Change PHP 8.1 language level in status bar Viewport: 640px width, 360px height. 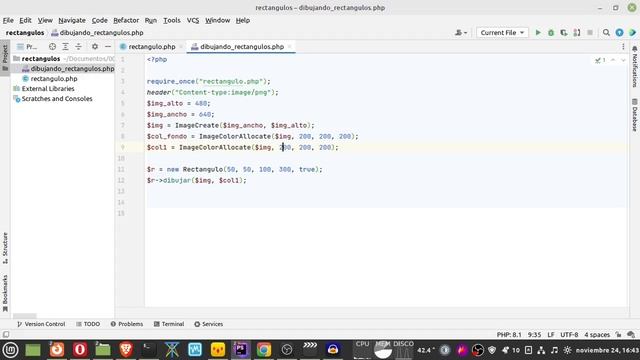click(509, 335)
